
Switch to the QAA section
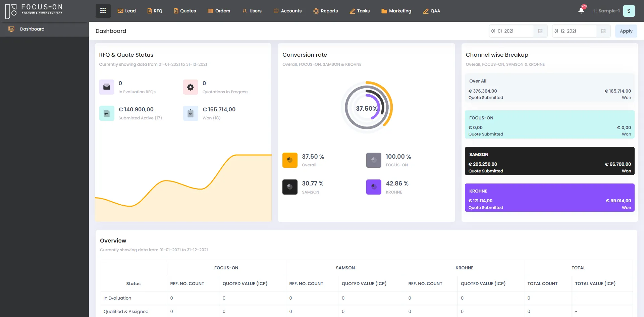coord(425,10)
